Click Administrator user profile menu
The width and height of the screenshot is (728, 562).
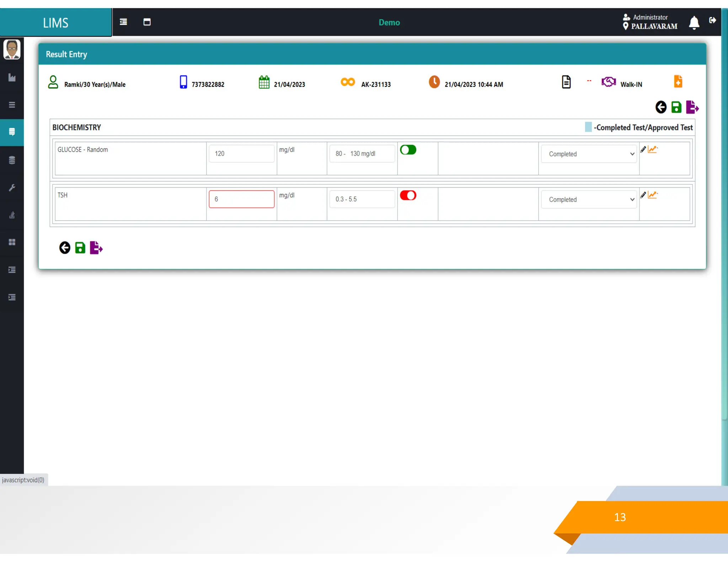point(650,17)
